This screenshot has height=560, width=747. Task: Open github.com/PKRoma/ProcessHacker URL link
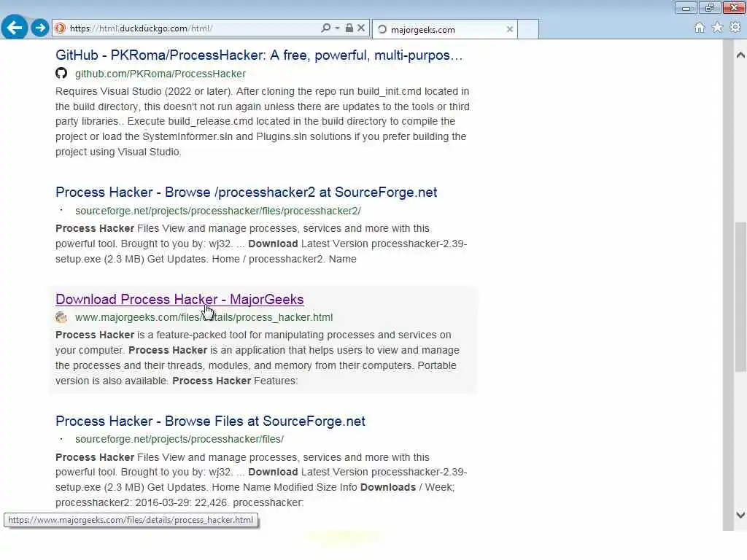click(x=160, y=74)
